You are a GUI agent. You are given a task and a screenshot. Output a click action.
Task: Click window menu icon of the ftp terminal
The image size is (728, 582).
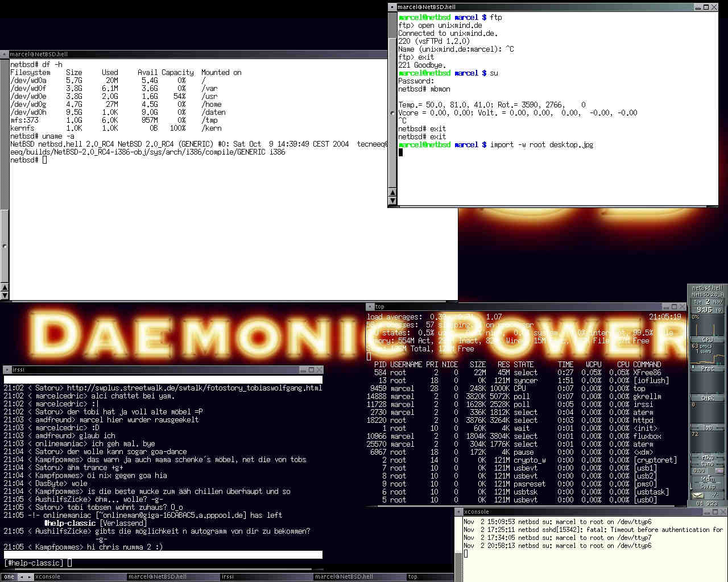[x=392, y=7]
